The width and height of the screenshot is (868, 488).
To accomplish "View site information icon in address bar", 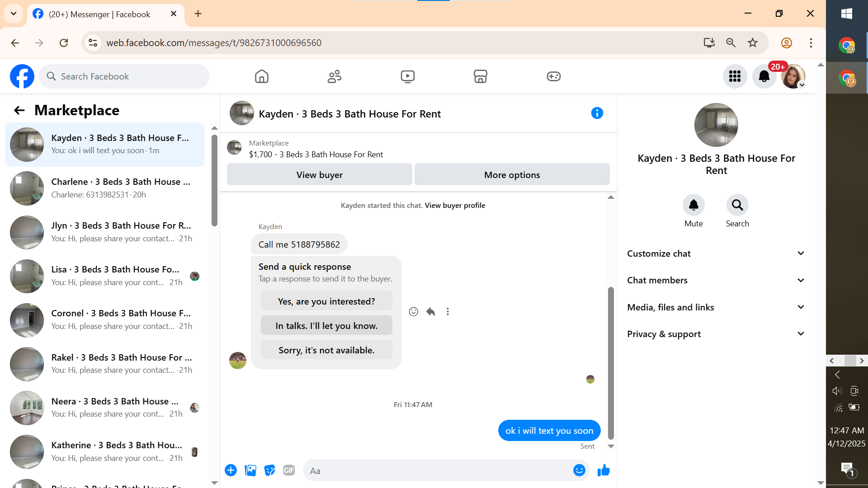I will [x=93, y=43].
